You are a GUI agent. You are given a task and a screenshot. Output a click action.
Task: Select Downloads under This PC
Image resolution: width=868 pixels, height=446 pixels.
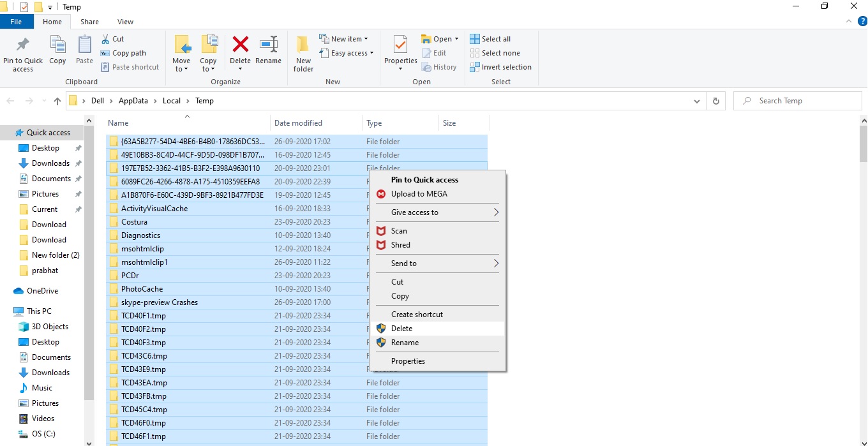click(50, 373)
